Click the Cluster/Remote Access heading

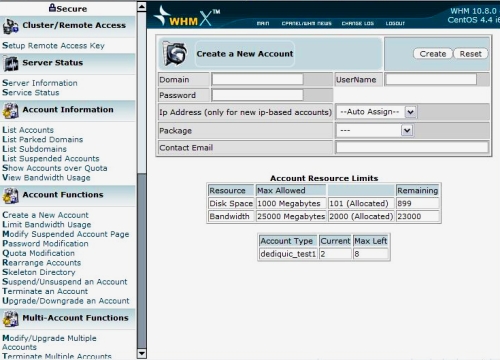(x=74, y=25)
